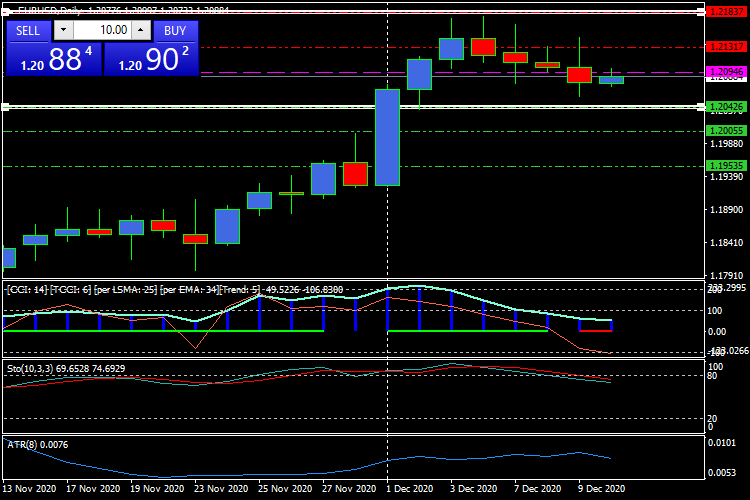
Task: Click the 17 Nov 2020 date label
Action: coord(93,489)
